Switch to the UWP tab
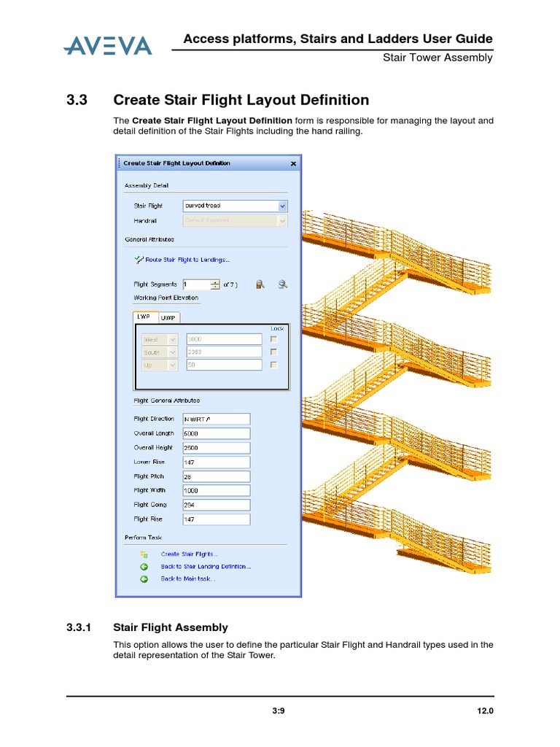 (168, 318)
